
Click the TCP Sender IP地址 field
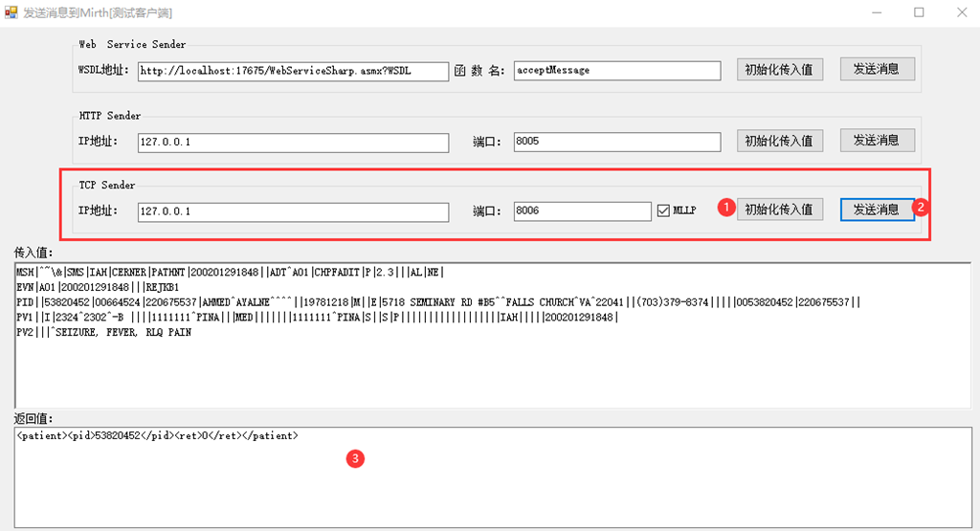293,211
